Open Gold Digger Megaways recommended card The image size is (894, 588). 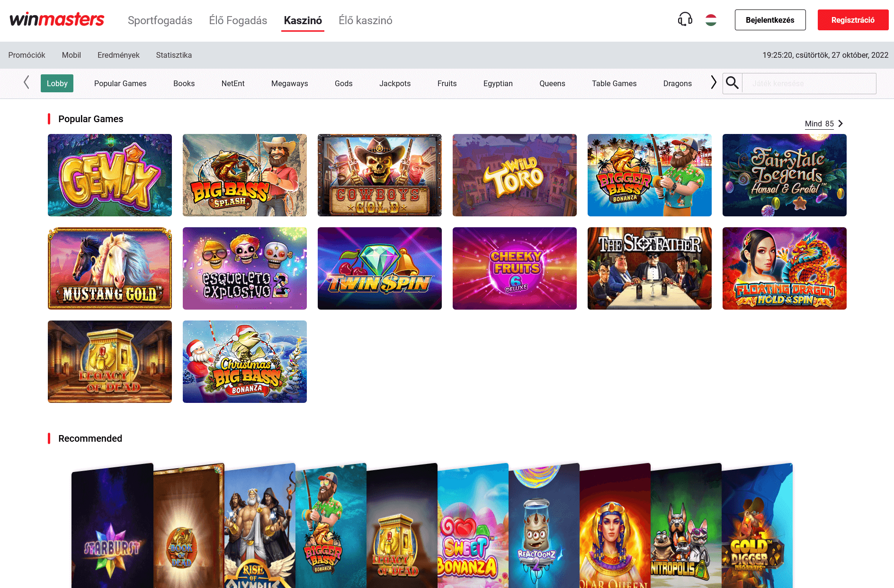757,526
